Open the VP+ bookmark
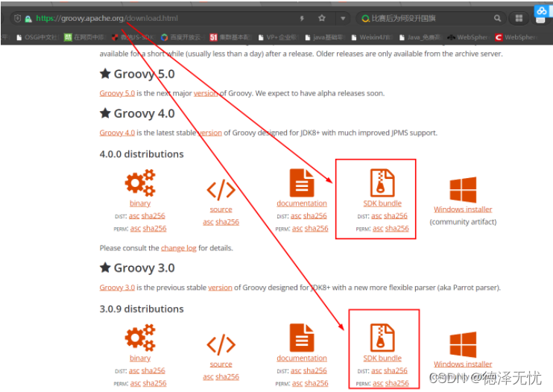Image resolution: width=553 pixels, height=392 pixels. 279,37
